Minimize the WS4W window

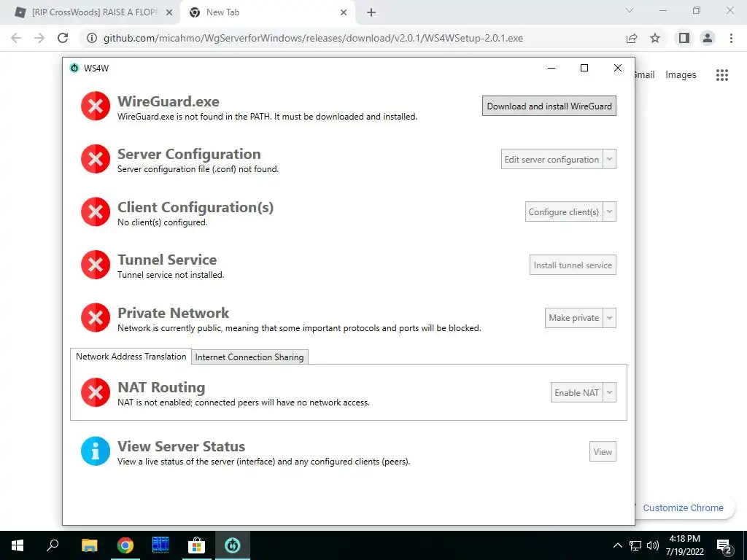pos(551,68)
